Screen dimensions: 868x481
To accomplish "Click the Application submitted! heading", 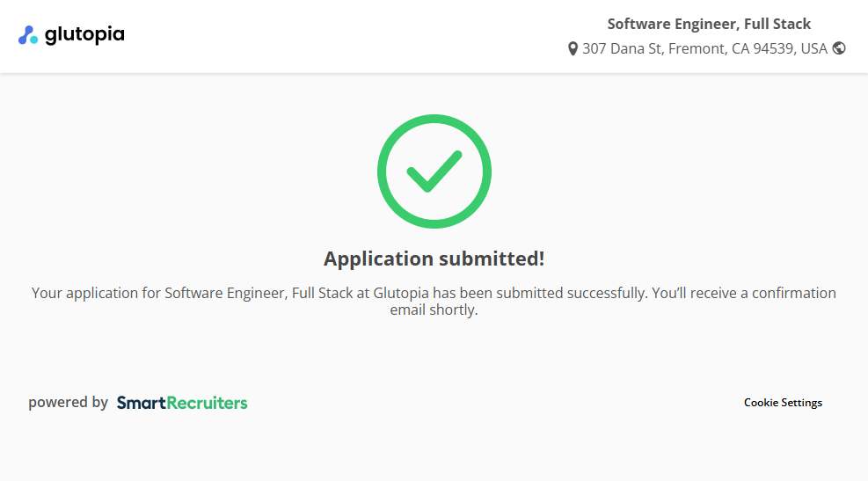I will (434, 259).
